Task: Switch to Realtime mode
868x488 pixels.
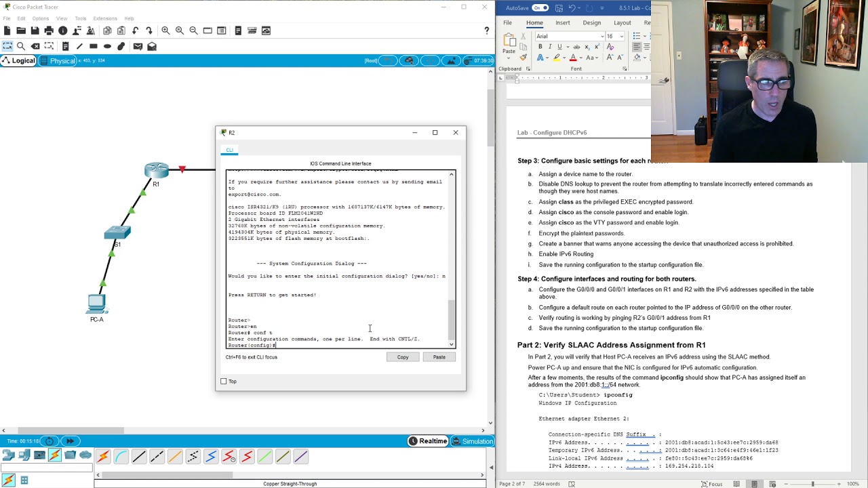Action: click(x=428, y=441)
